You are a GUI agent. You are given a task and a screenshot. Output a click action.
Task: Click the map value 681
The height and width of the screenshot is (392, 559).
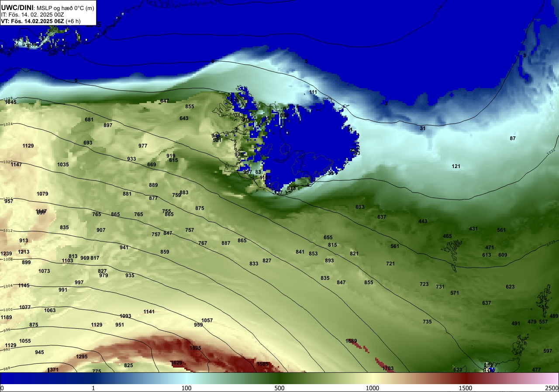(x=89, y=120)
